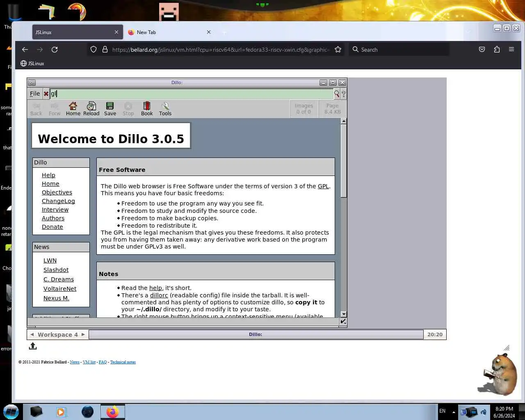Switch to next workspace with right arrow
The height and width of the screenshot is (420, 525).
pos(83,334)
